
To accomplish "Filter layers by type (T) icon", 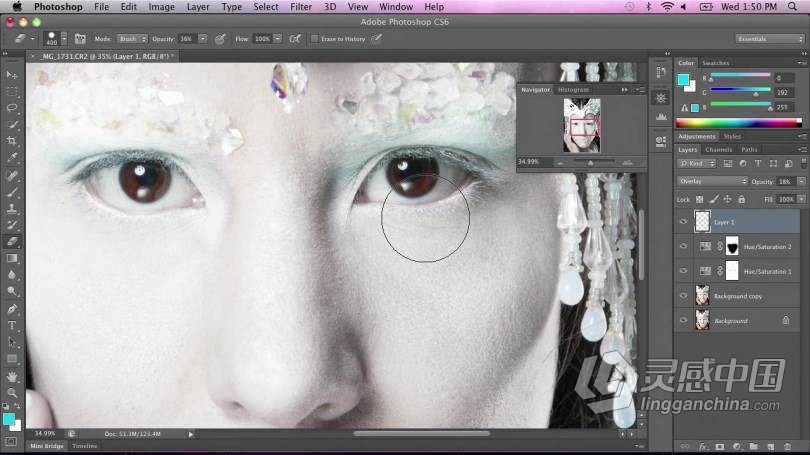I will 758,164.
